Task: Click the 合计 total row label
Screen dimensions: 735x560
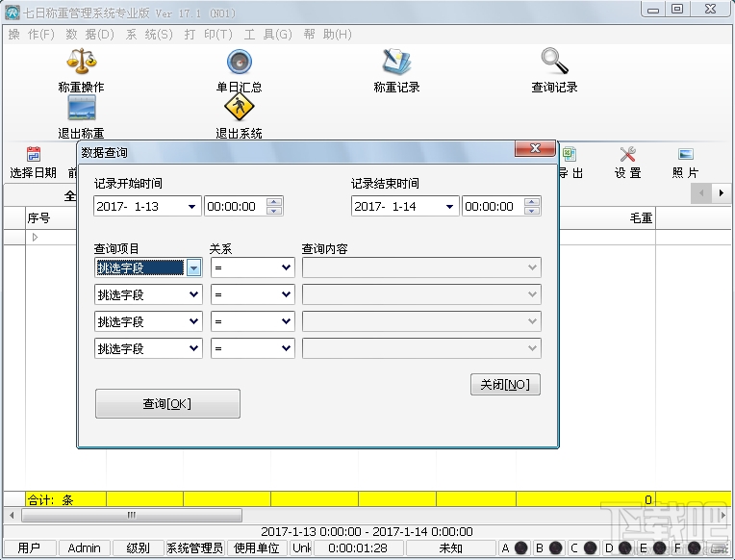Action: (x=51, y=499)
